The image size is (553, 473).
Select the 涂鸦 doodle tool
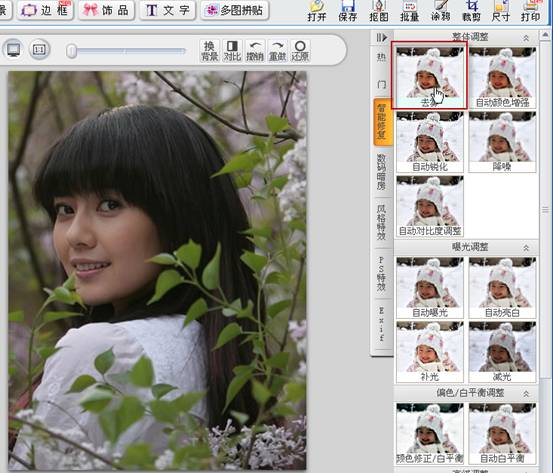point(440,11)
